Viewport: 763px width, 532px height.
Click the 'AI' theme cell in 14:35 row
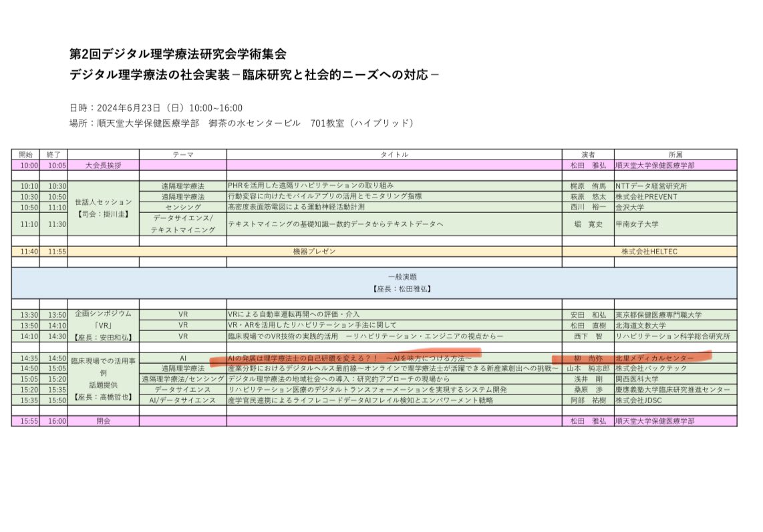click(183, 358)
